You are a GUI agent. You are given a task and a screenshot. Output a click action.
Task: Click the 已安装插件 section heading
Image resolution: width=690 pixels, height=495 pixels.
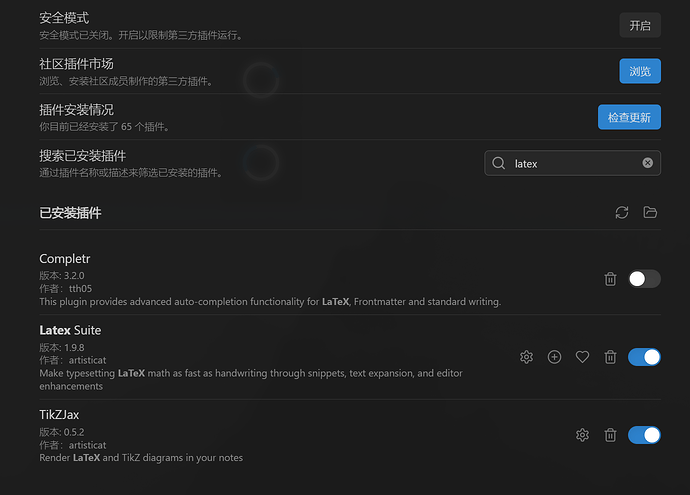pos(70,213)
